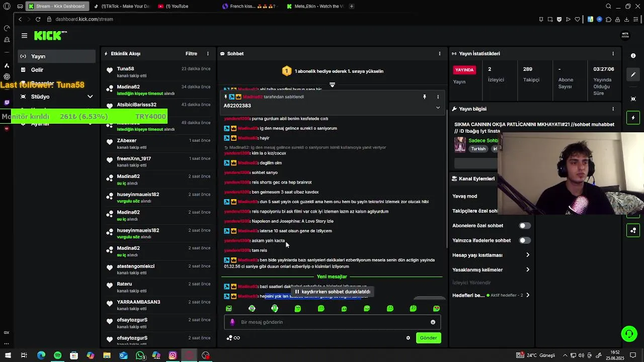Open Yayın bilgisi panel options
The height and width of the screenshot is (362, 644).
coord(613,109)
